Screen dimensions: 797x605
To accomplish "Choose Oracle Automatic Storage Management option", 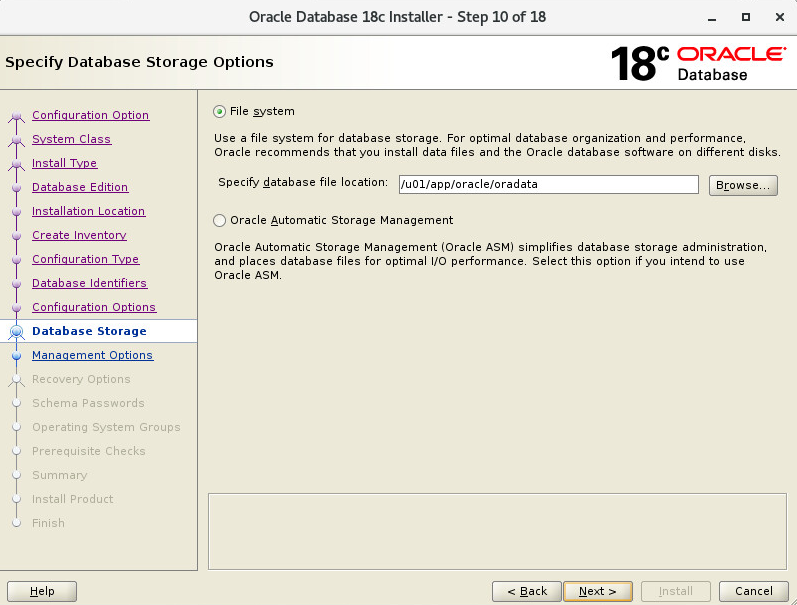I will point(220,220).
